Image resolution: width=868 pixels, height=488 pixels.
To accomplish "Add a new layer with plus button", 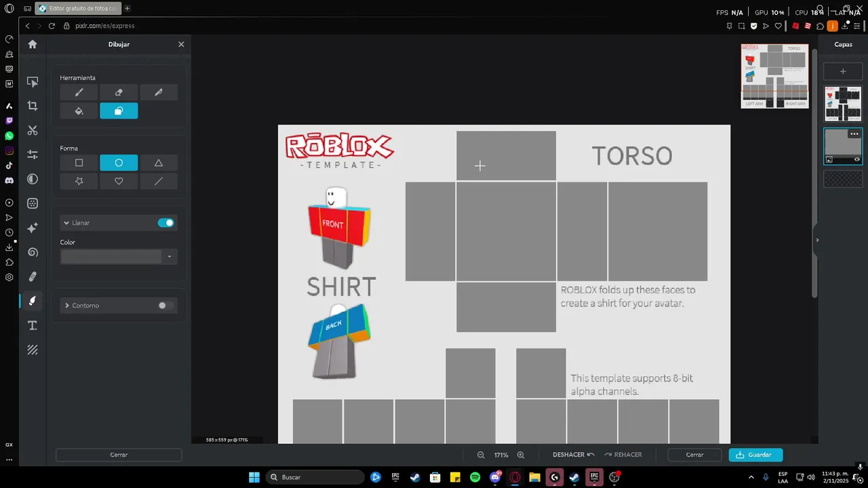I will [x=843, y=71].
